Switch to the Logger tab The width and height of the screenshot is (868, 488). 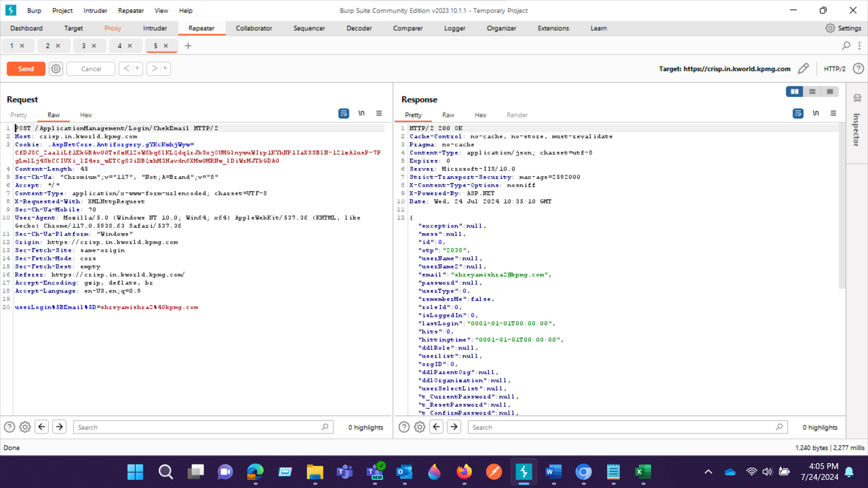(x=454, y=28)
